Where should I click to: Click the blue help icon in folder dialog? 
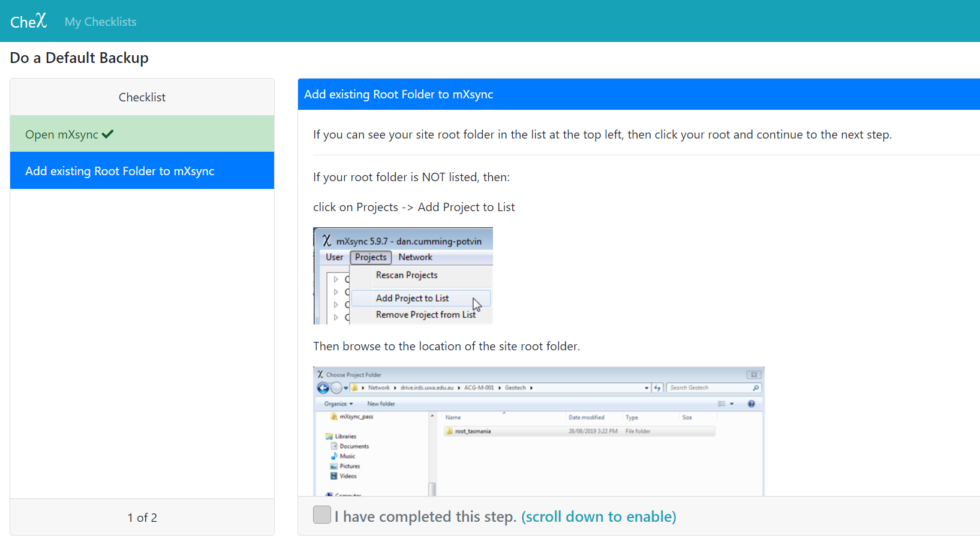(751, 403)
